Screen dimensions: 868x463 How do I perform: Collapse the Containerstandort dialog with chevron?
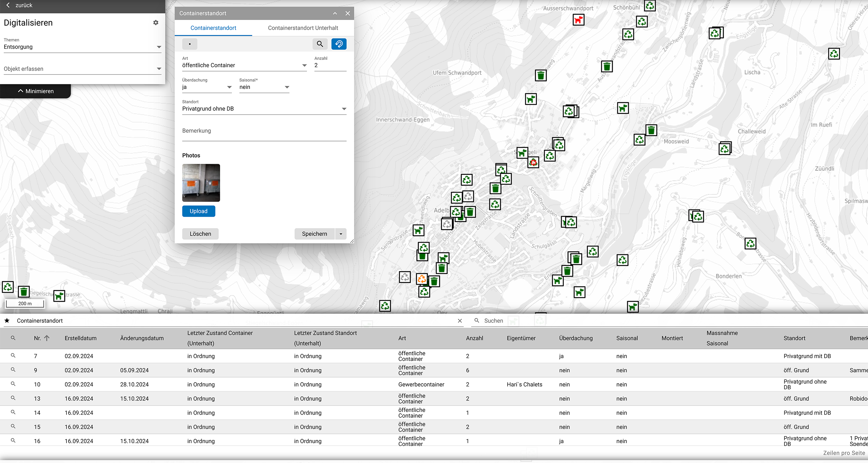[x=335, y=13]
